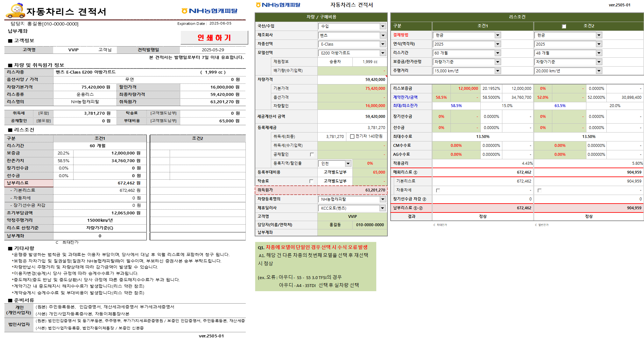Click the green Q1 notice box

coord(315,266)
